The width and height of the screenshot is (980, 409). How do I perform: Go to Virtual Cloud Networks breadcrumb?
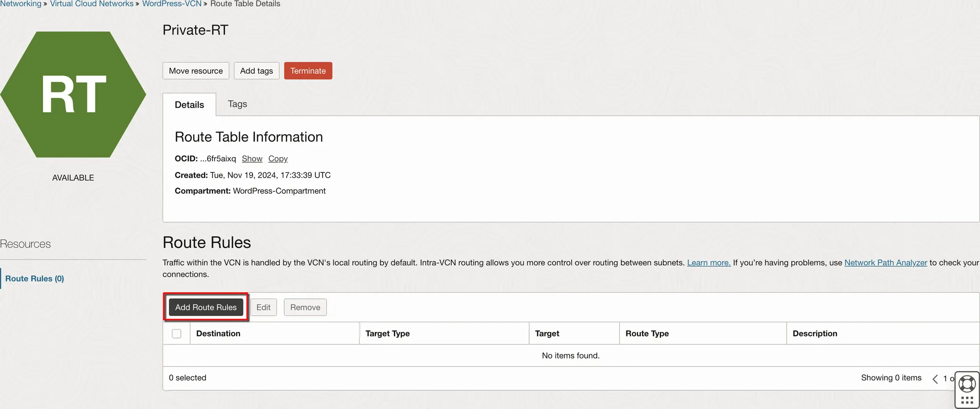coord(91,4)
